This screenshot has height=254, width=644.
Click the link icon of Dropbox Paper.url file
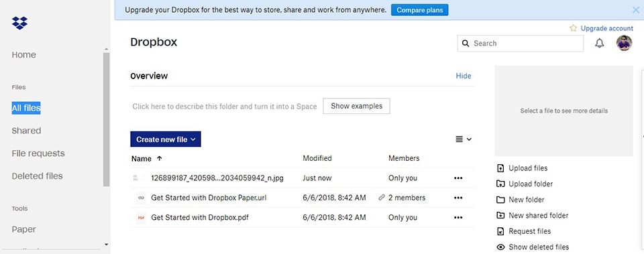click(141, 198)
